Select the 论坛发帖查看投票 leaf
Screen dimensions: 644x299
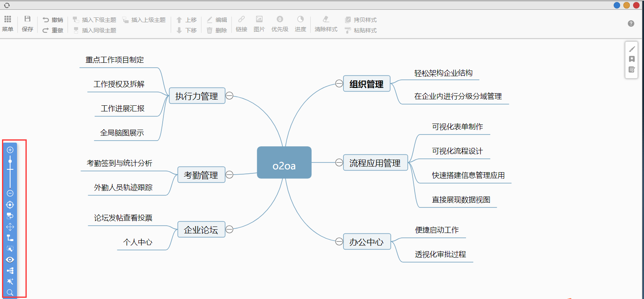coord(123,218)
